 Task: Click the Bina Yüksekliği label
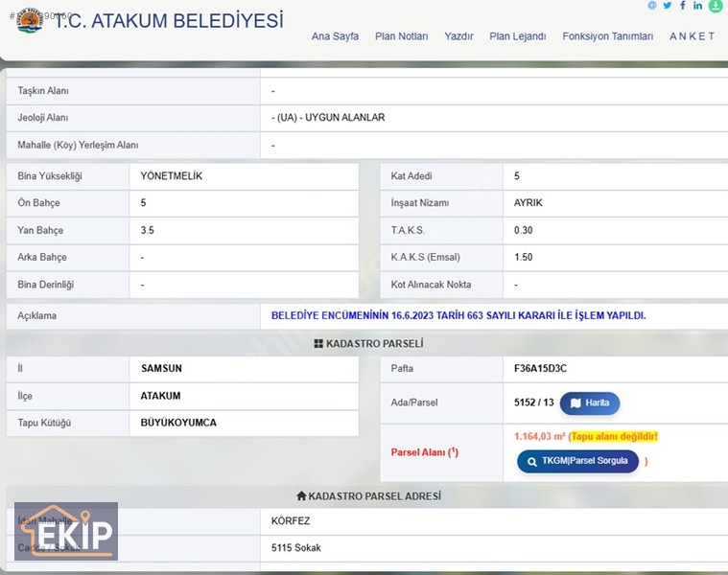(50, 176)
